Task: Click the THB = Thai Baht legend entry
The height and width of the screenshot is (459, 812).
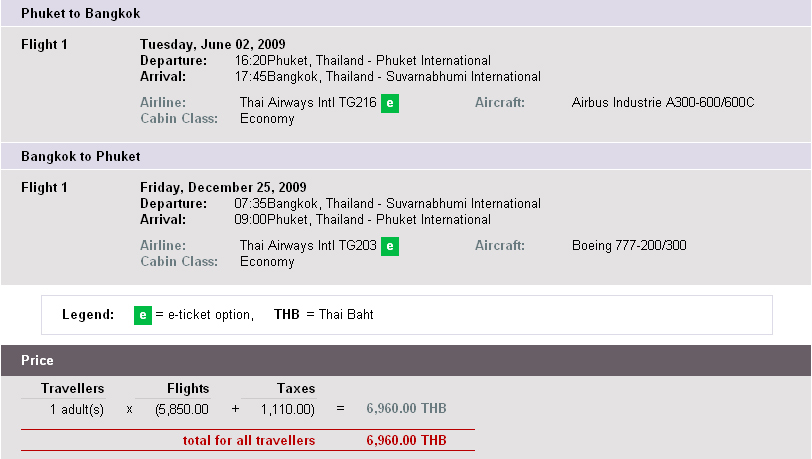Action: (324, 314)
